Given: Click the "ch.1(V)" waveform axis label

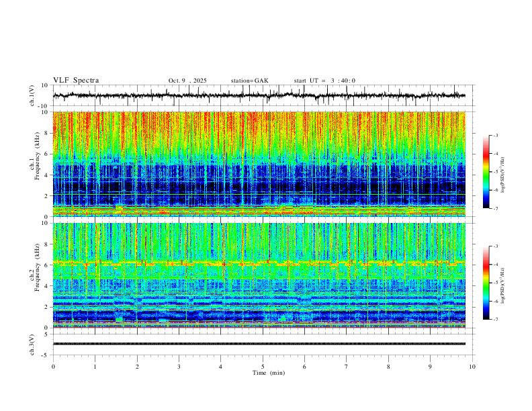Looking at the screenshot, I should tap(32, 95).
